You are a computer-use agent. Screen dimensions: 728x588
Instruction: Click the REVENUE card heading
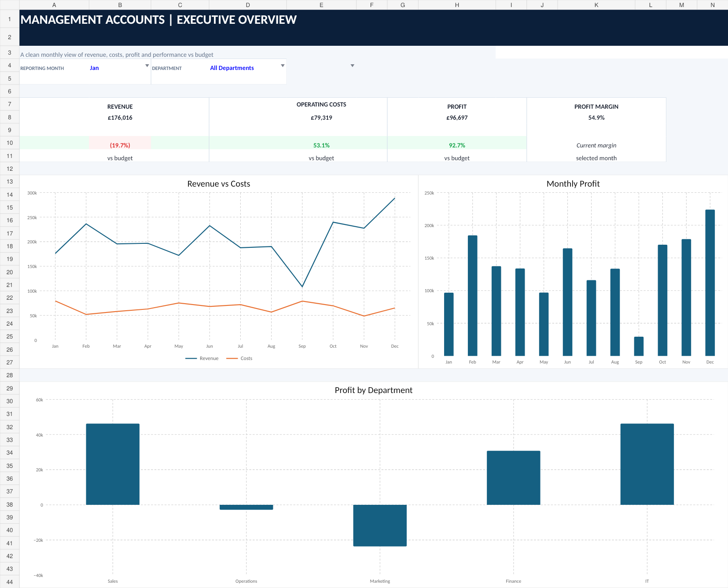[120, 107]
